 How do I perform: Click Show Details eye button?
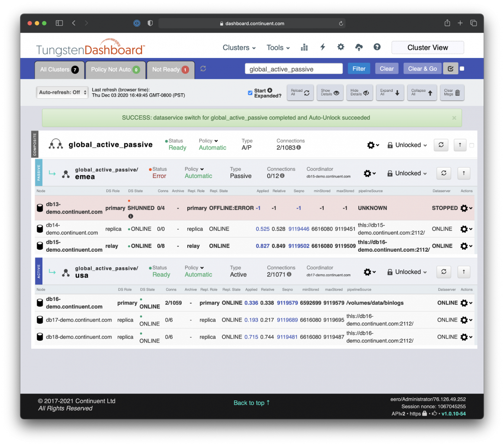click(x=330, y=93)
